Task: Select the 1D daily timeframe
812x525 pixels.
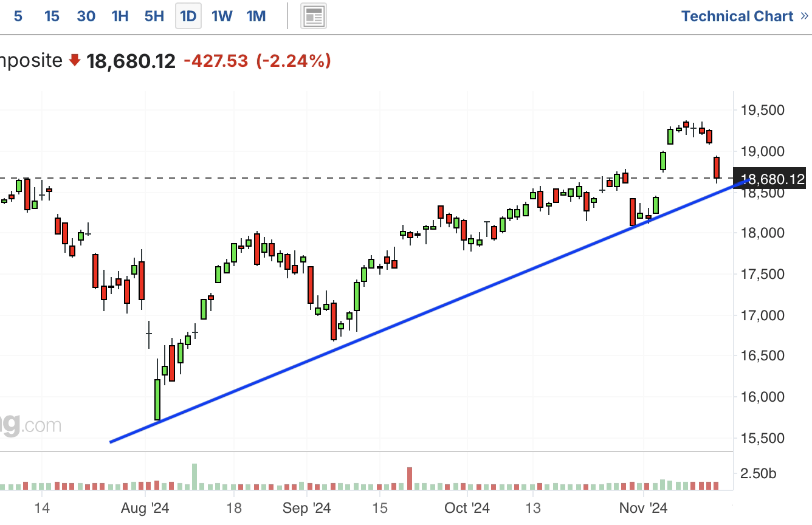Action: (x=188, y=16)
